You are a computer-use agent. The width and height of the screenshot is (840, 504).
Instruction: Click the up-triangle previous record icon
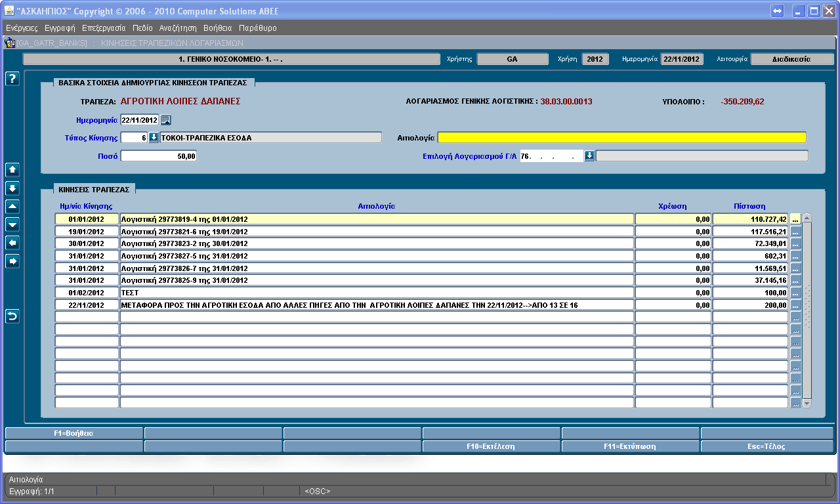[x=12, y=206]
